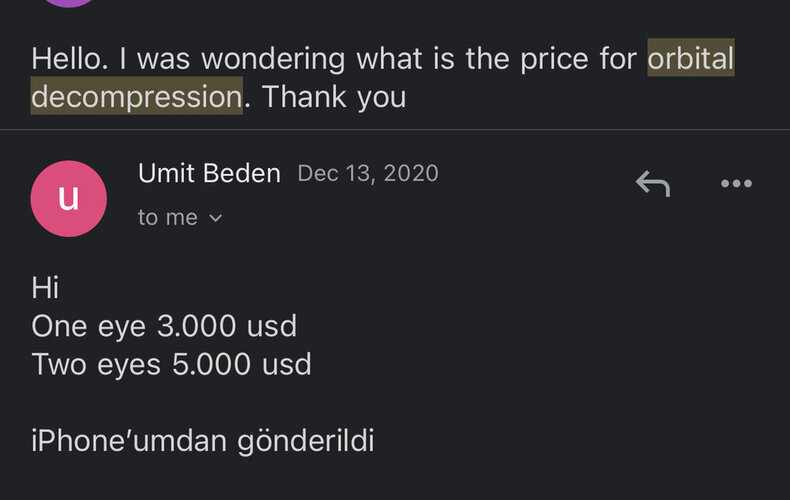
Task: Tap the word 'price' in the first message
Action: pos(554,59)
